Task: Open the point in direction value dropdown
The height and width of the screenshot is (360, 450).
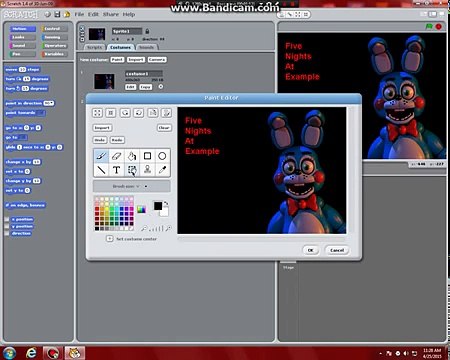Action: 49,103
